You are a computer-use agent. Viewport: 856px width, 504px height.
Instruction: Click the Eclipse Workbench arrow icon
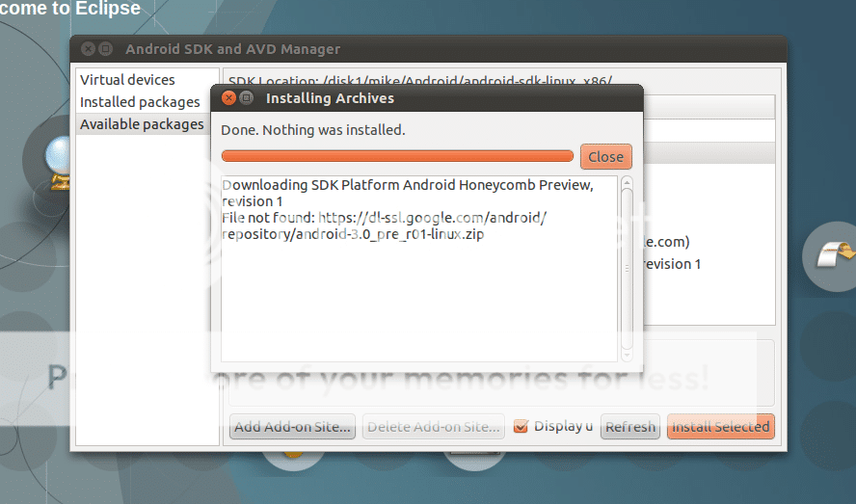pos(835,255)
